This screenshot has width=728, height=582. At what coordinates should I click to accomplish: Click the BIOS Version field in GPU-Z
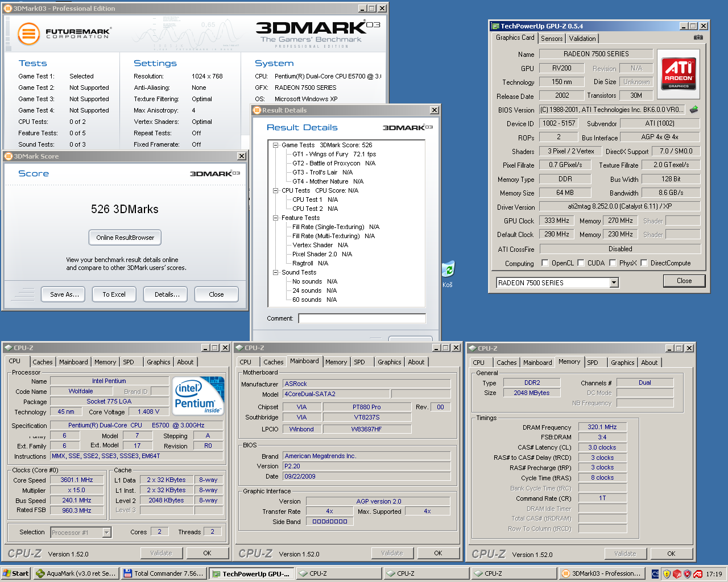[613, 110]
